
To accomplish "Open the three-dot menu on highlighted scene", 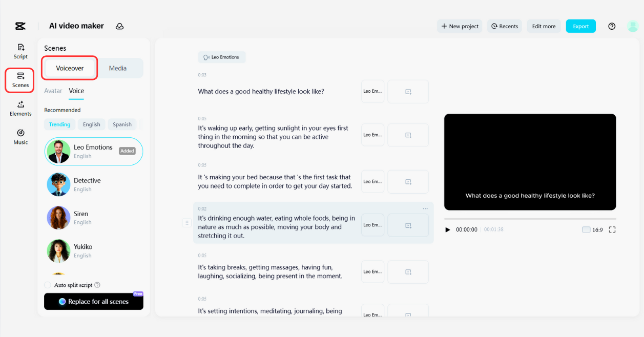I will 425,208.
